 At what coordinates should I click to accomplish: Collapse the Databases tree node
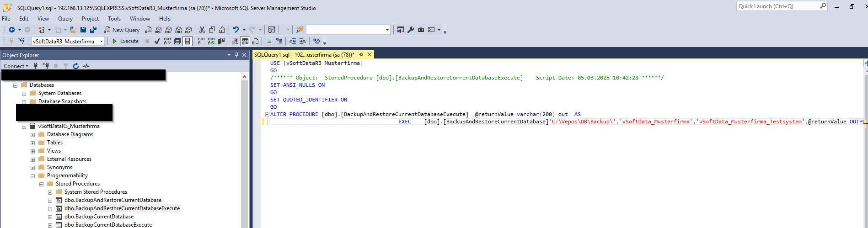(15, 85)
